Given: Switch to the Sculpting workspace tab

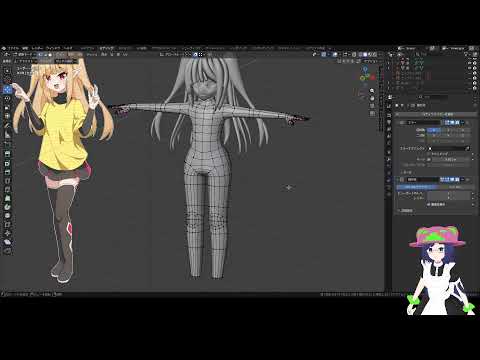Looking at the screenshot, I should (x=124, y=48).
